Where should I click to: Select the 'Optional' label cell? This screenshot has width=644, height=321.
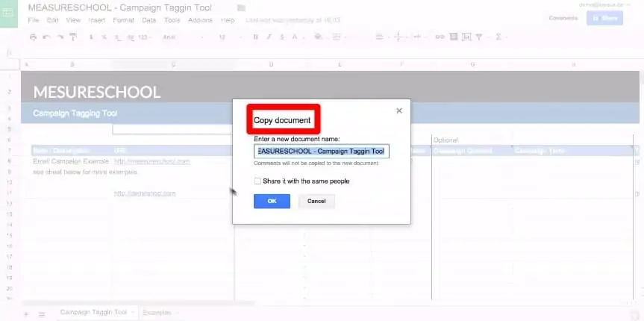pyautogui.click(x=446, y=140)
